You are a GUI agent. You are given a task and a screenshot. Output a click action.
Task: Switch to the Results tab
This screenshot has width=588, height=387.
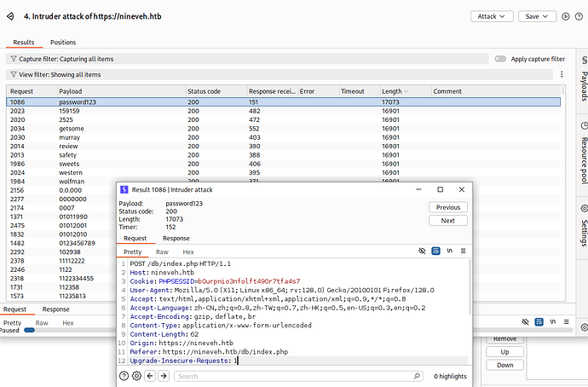point(24,43)
